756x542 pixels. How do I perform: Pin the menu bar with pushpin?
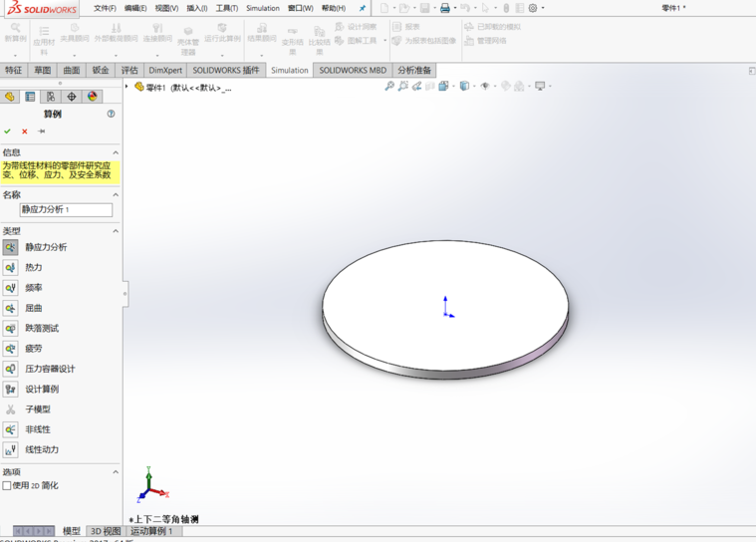(363, 8)
